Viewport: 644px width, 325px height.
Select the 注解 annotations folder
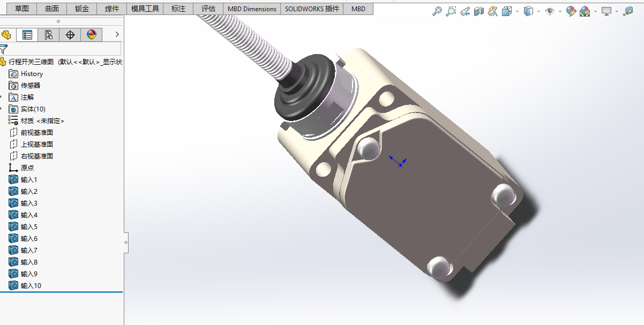pos(21,97)
